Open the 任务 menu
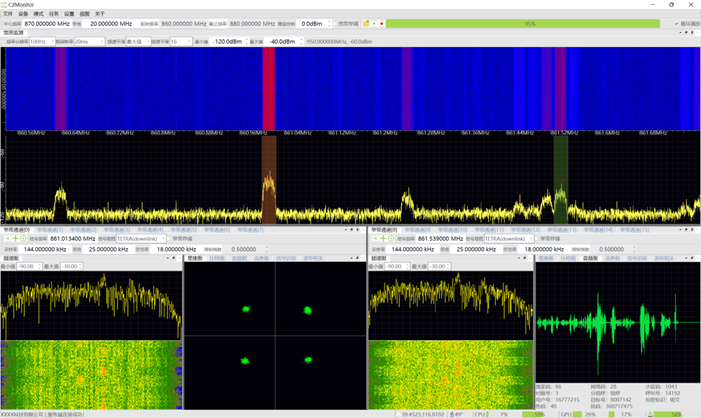This screenshot has width=701, height=418. (x=54, y=14)
